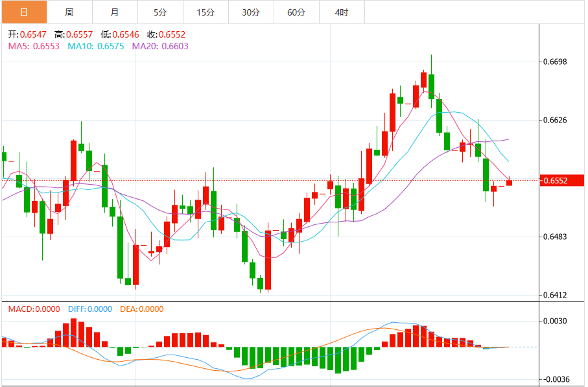Click the high price 高:0.6557
Viewport: 588px width, 387px height.
[x=73, y=34]
